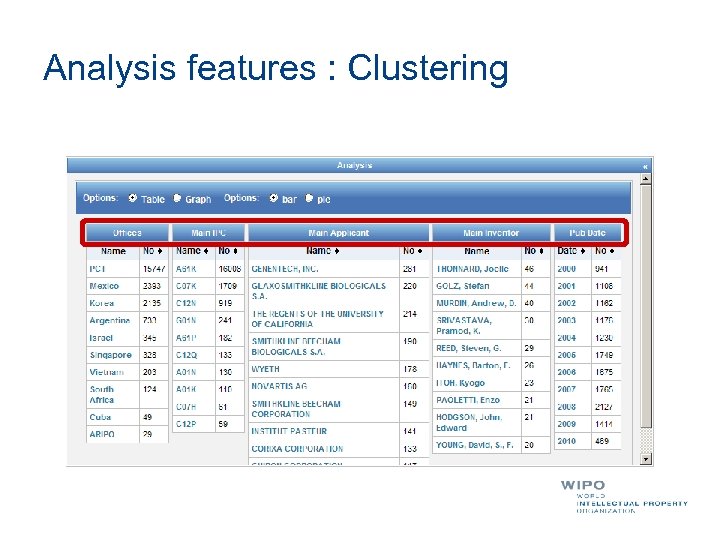Click the Argentina office link

point(110,320)
